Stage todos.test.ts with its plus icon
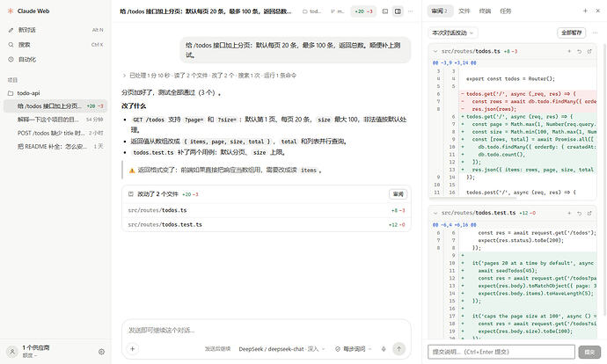This screenshot has width=607, height=364. [x=569, y=213]
